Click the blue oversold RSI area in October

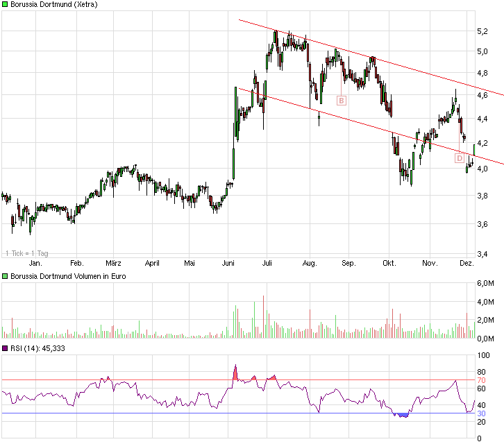tap(401, 415)
